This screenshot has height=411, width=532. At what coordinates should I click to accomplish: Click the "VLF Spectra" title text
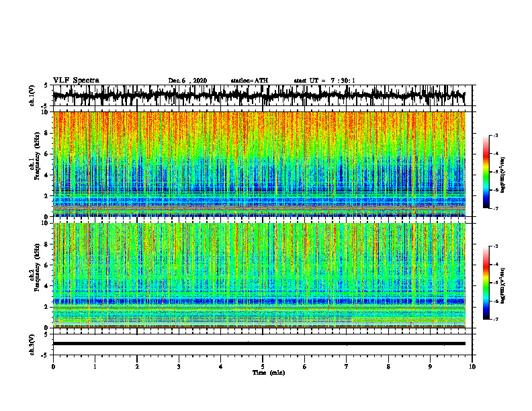(x=76, y=81)
